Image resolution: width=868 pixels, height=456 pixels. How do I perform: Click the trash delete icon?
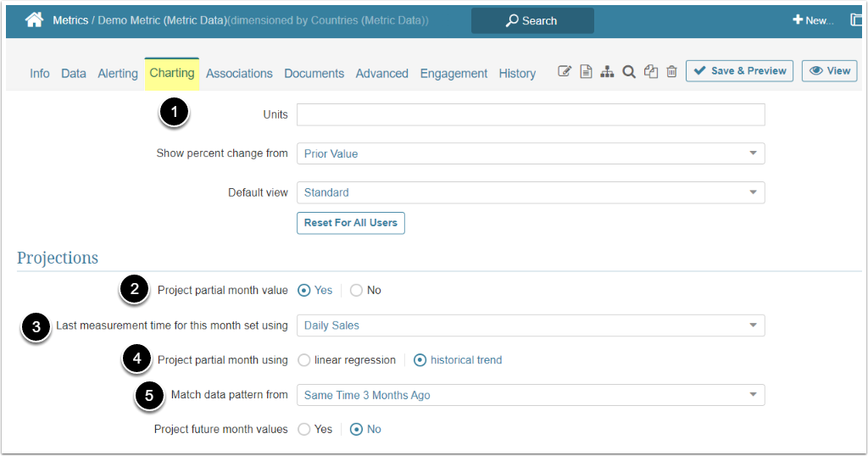671,72
